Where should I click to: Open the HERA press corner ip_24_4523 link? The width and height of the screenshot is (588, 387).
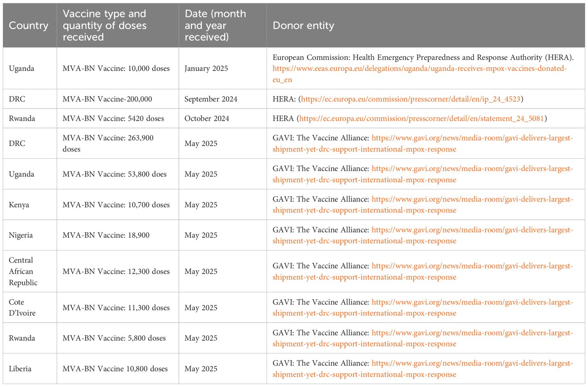[x=410, y=99]
